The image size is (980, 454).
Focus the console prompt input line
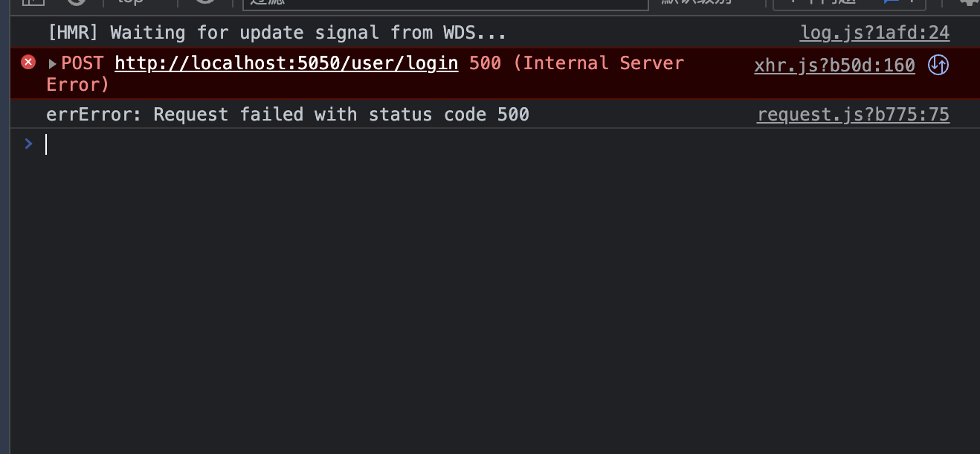click(x=446, y=144)
